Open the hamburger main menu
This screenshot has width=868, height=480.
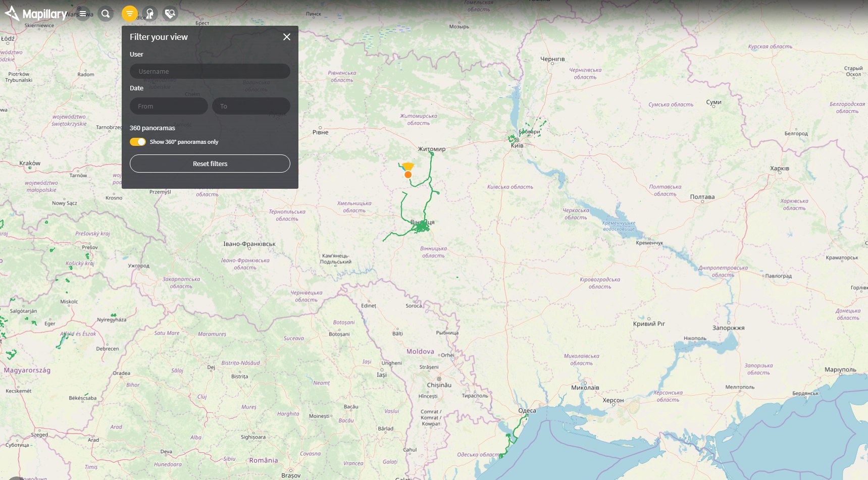83,14
